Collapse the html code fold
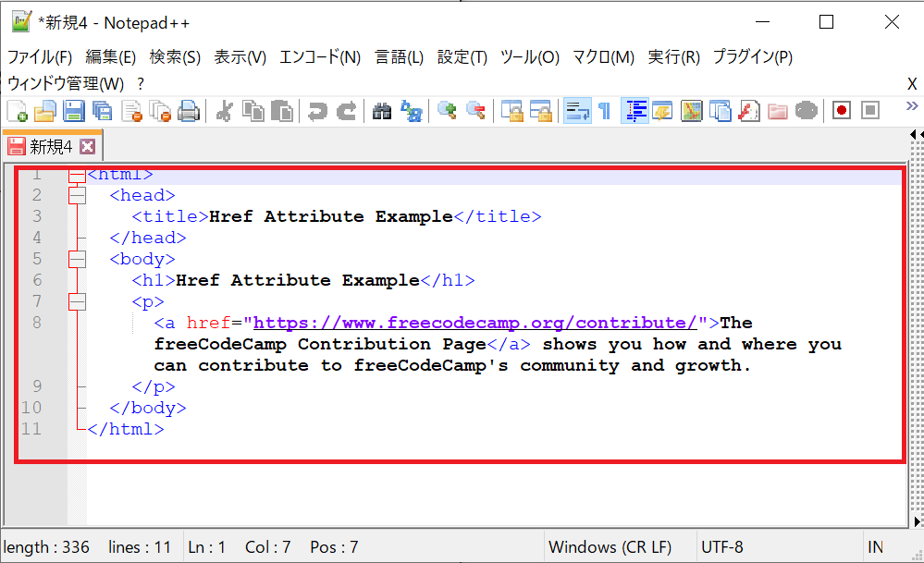The height and width of the screenshot is (563, 924). 77,174
